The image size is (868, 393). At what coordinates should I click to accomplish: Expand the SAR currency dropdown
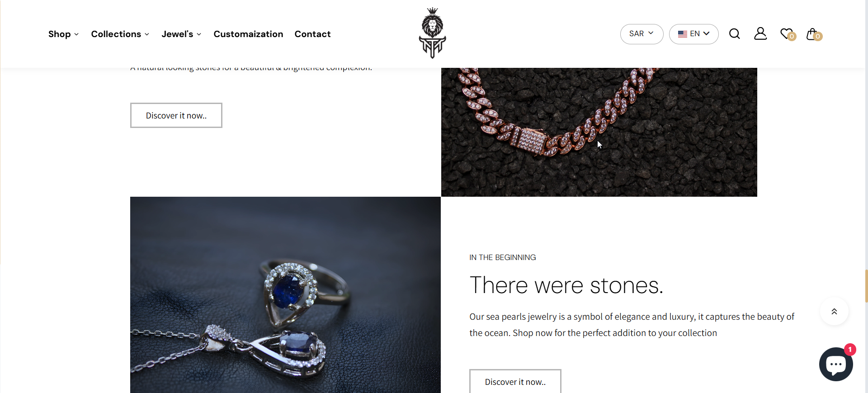tap(642, 34)
